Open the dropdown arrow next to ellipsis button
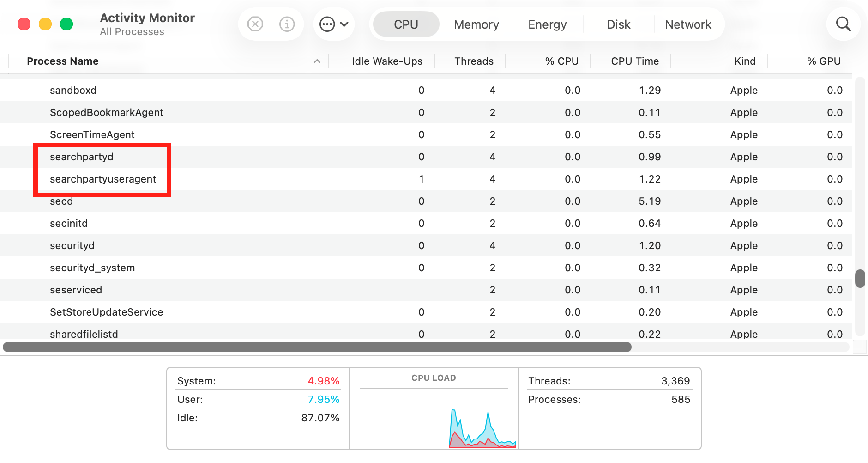868x463 pixels. click(344, 24)
